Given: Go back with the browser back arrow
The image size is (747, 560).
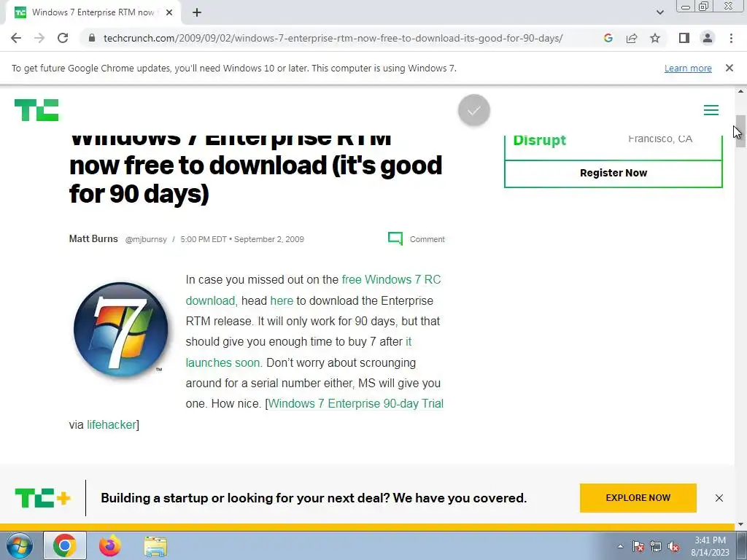Looking at the screenshot, I should click(x=16, y=38).
